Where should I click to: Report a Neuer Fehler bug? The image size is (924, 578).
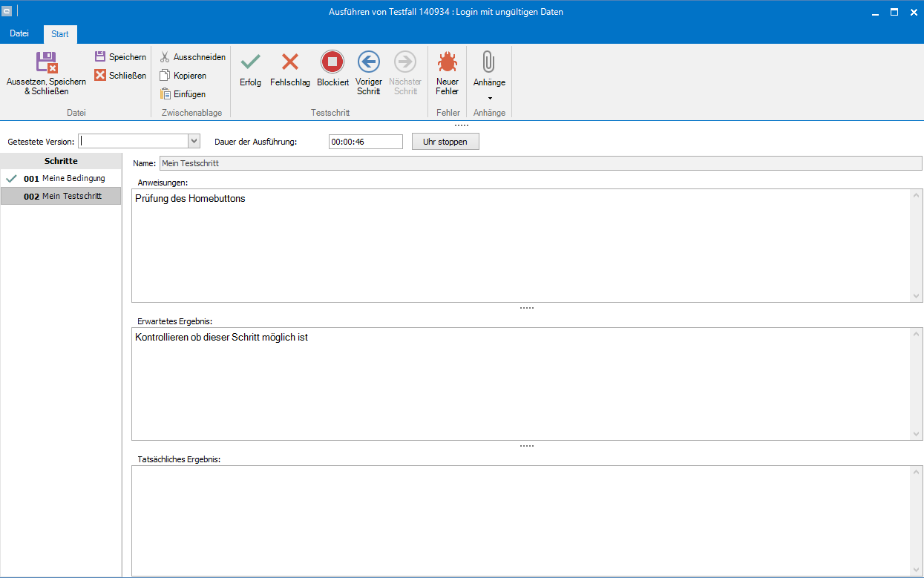447,62
